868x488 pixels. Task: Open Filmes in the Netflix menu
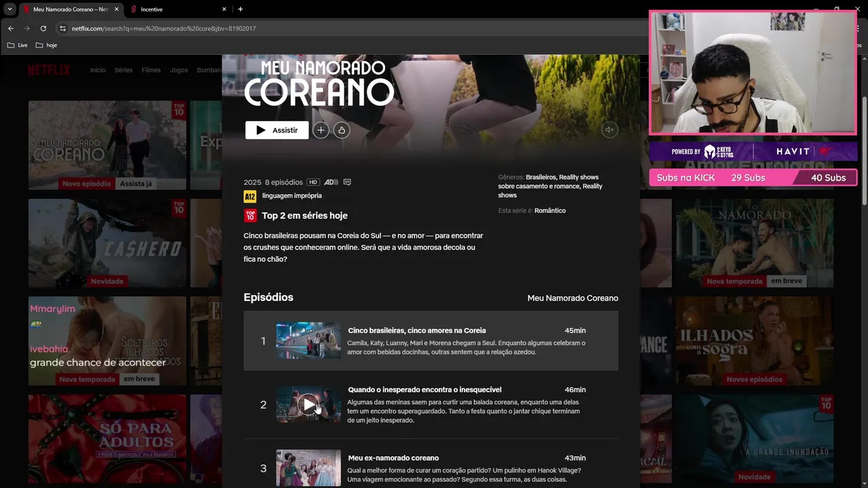coord(151,70)
